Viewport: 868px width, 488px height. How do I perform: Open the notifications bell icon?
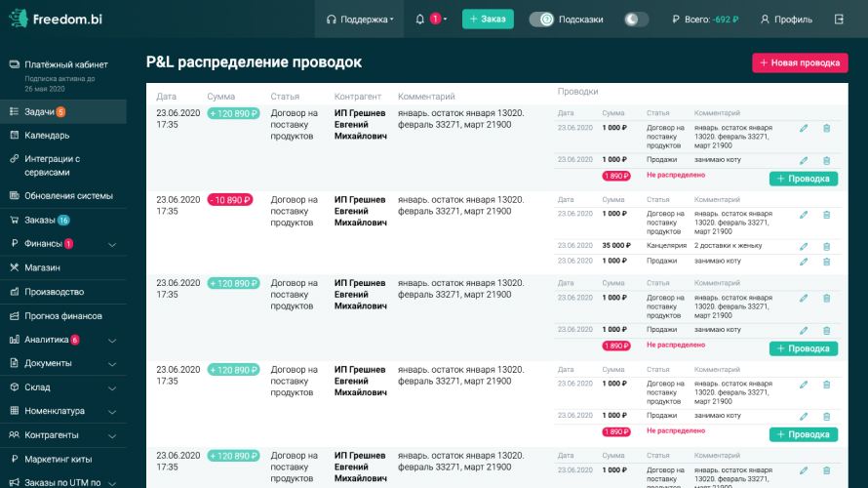point(420,20)
